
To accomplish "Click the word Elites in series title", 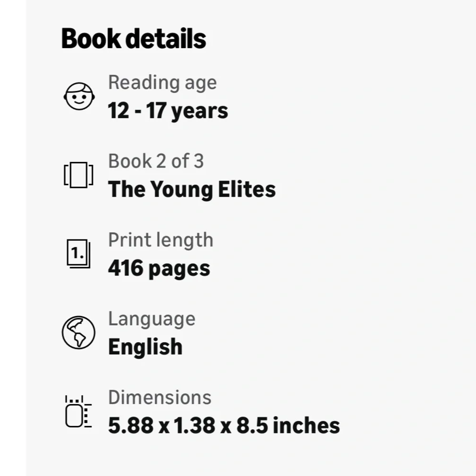I will pyautogui.click(x=247, y=189).
